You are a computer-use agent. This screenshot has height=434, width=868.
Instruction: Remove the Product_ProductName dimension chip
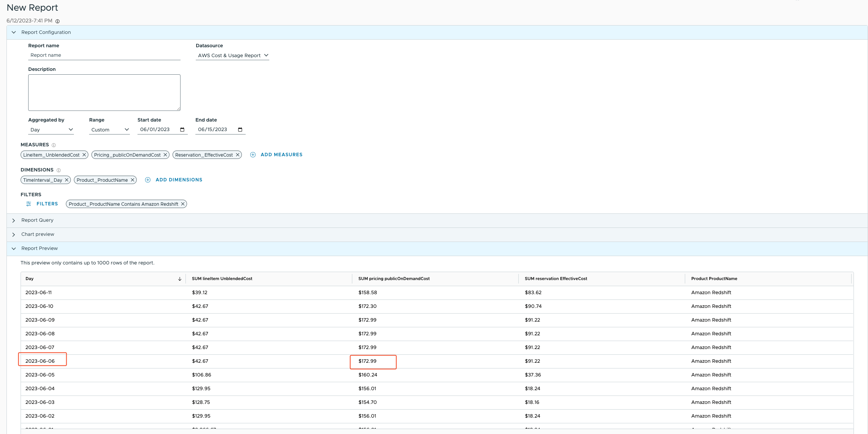[x=133, y=180]
